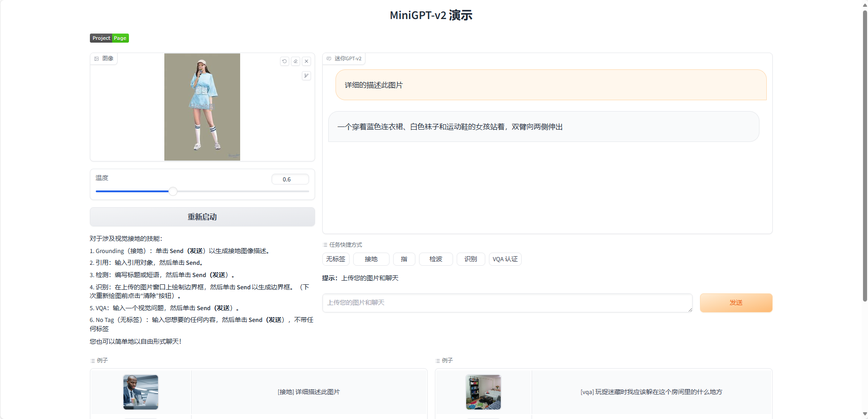The height and width of the screenshot is (419, 868).
Task: Click the undo icon above the uploaded image
Action: click(x=285, y=61)
